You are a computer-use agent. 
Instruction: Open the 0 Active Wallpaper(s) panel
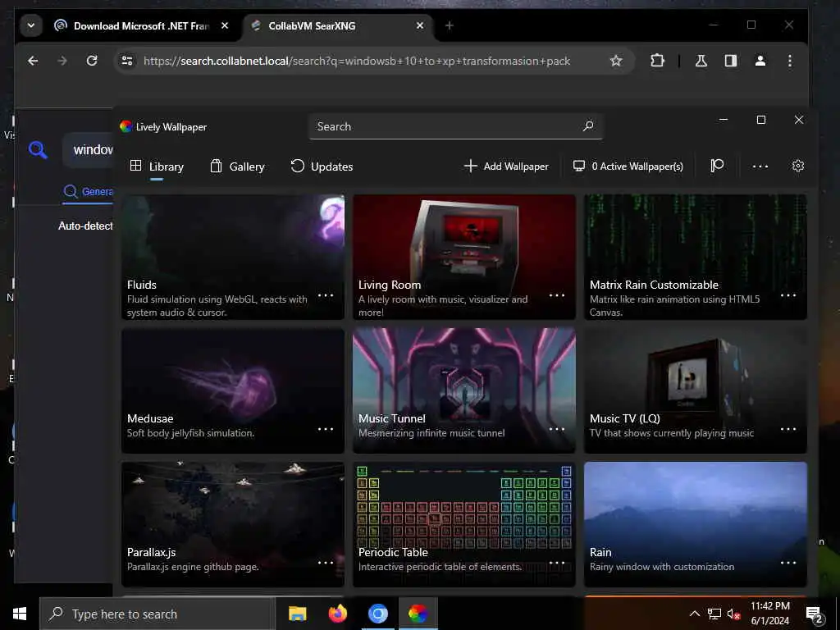628,167
